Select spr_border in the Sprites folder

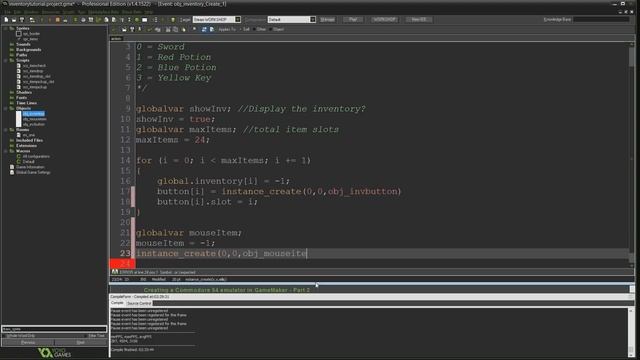31,34
